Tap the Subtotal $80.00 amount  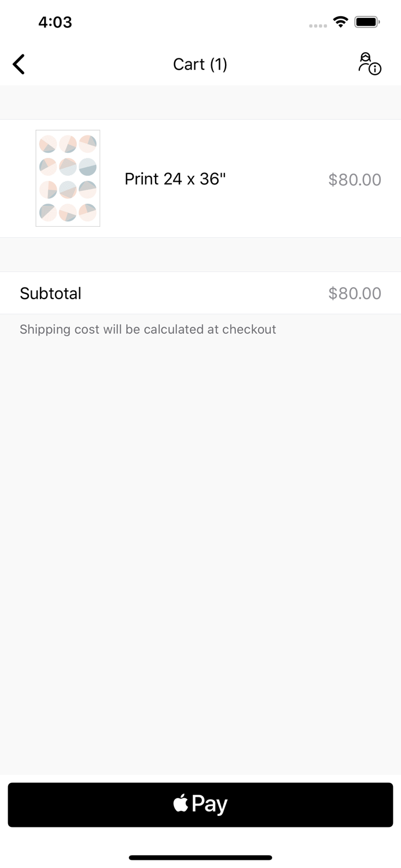(x=355, y=293)
